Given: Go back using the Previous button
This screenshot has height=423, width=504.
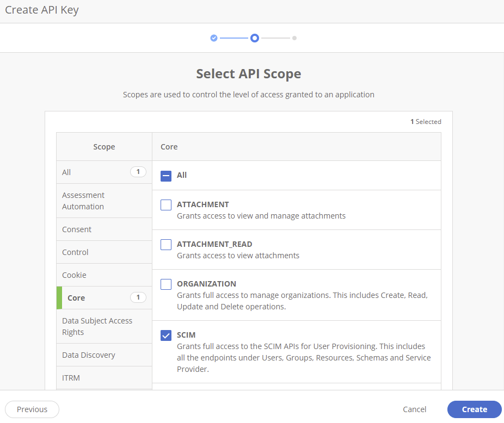Looking at the screenshot, I should [x=32, y=409].
